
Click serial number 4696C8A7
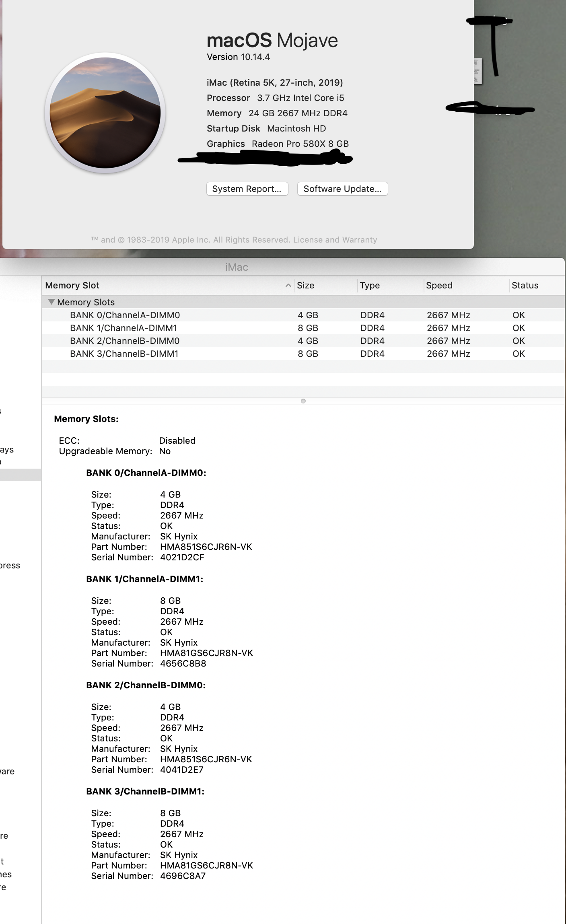[x=183, y=876]
